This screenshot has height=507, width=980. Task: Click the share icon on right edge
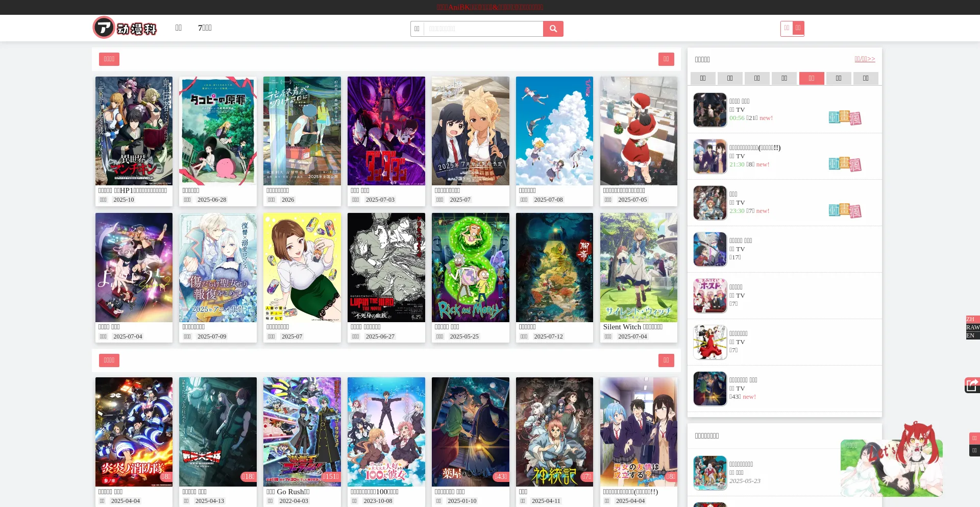(972, 385)
